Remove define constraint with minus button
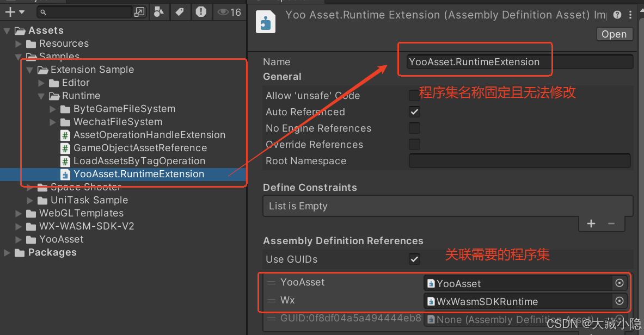The width and height of the screenshot is (644, 335). tap(611, 224)
